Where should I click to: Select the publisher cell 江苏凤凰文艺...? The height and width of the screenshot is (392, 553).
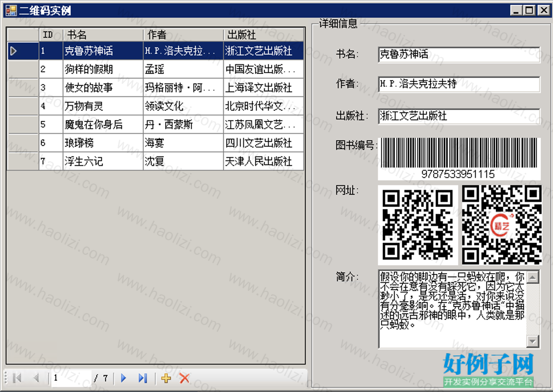click(263, 125)
